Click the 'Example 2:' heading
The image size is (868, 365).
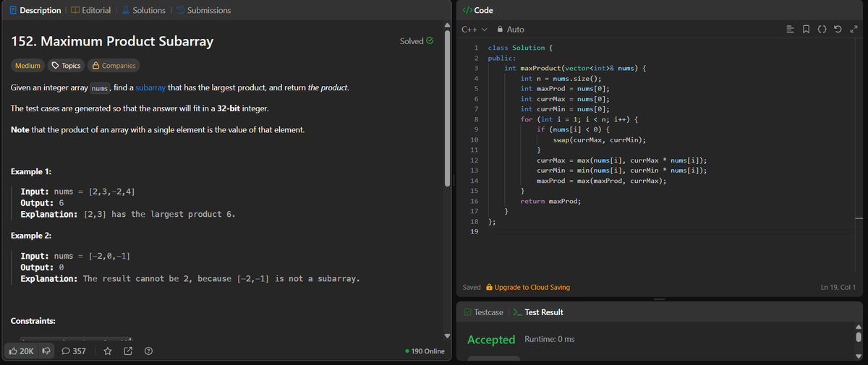pos(32,236)
